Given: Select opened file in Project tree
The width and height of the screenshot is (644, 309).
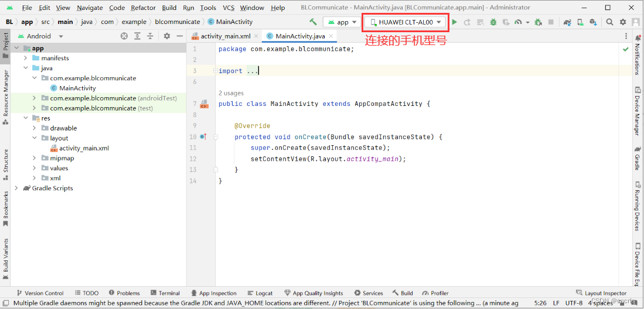Looking at the screenshot, I should point(124,36).
